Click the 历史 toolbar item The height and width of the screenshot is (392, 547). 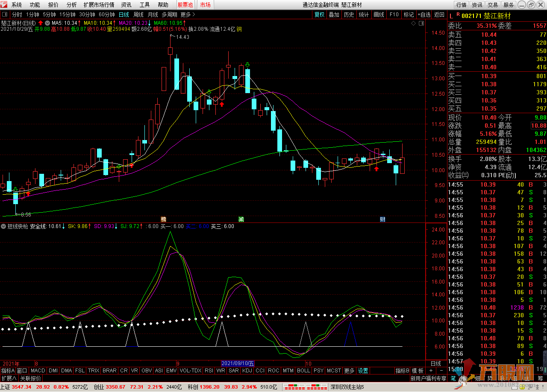(349, 15)
